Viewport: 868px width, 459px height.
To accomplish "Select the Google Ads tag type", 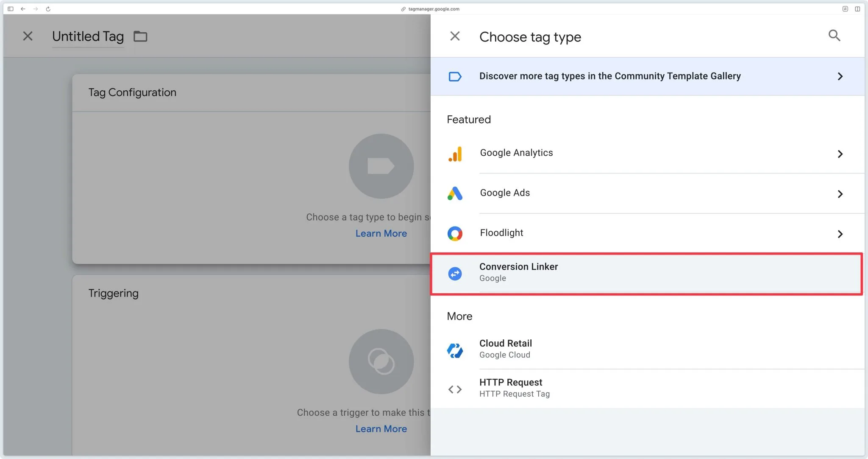I will 647,193.
